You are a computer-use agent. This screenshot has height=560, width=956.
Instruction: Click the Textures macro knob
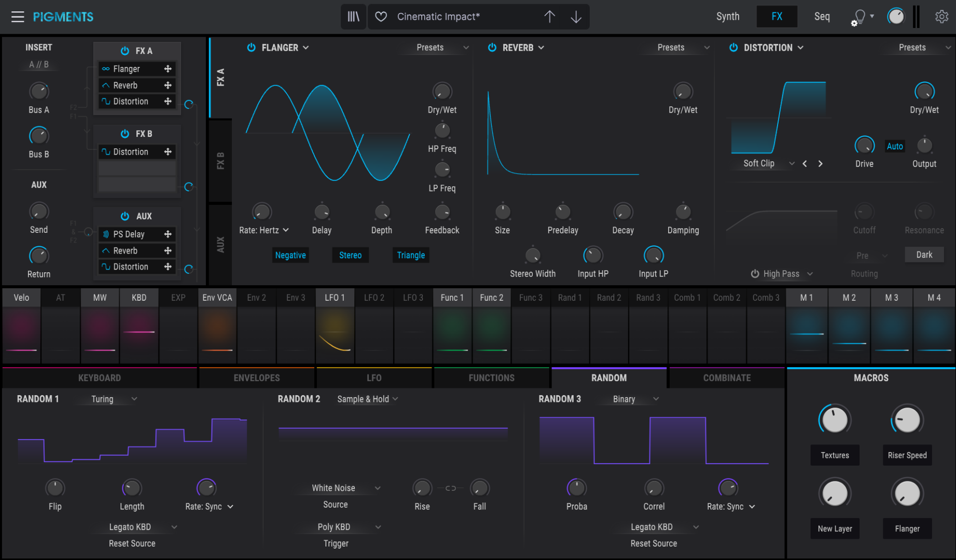(x=835, y=420)
